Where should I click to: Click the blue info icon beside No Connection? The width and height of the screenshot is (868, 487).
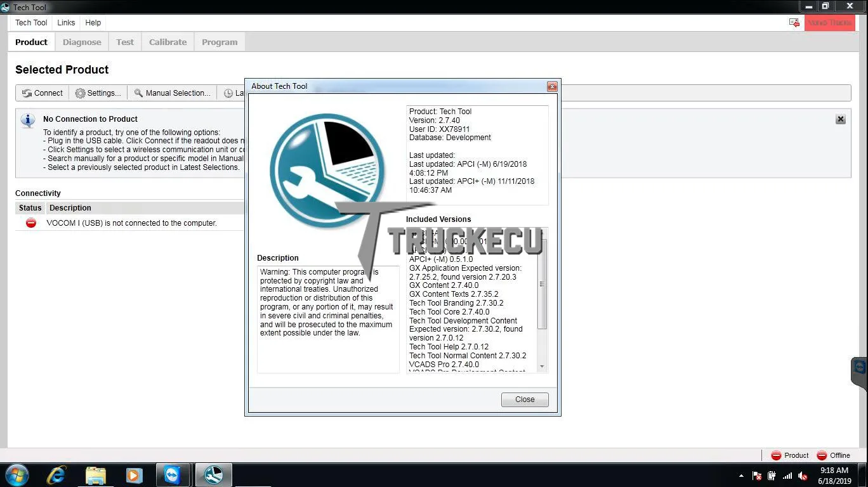(x=28, y=120)
